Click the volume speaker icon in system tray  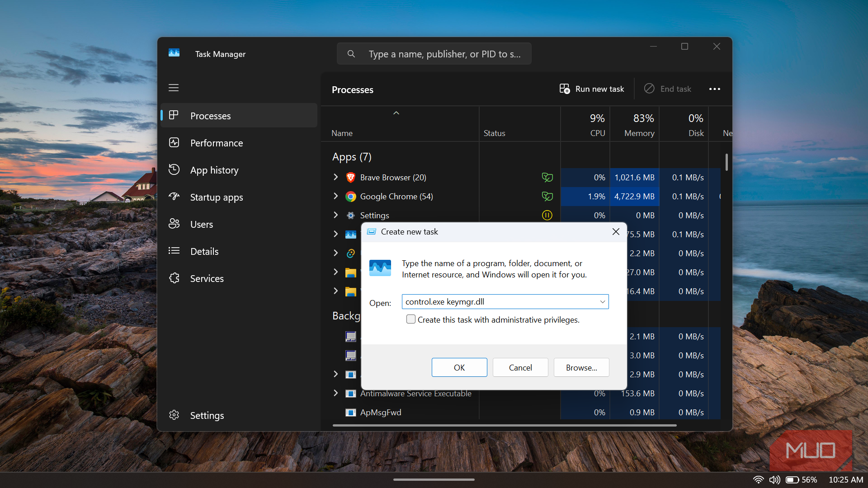[x=775, y=479]
